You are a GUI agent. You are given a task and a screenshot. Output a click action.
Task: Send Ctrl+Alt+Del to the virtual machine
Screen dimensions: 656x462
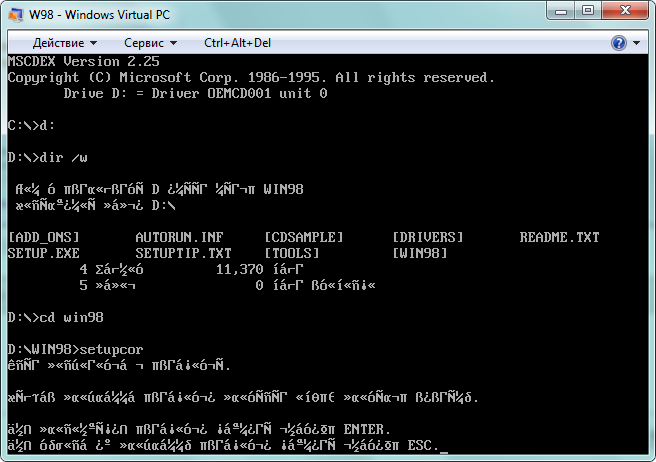[x=237, y=43]
